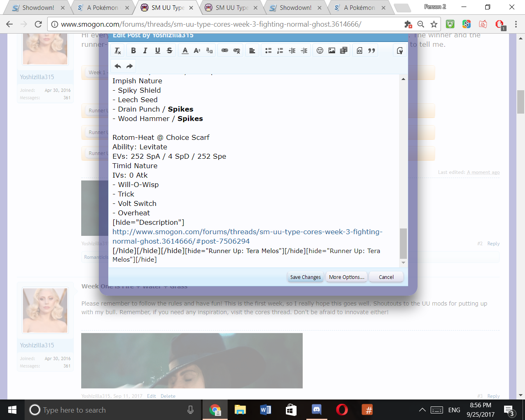Image resolution: width=525 pixels, height=420 pixels.
Task: Undo the last edit with the back arrow
Action: (x=118, y=66)
